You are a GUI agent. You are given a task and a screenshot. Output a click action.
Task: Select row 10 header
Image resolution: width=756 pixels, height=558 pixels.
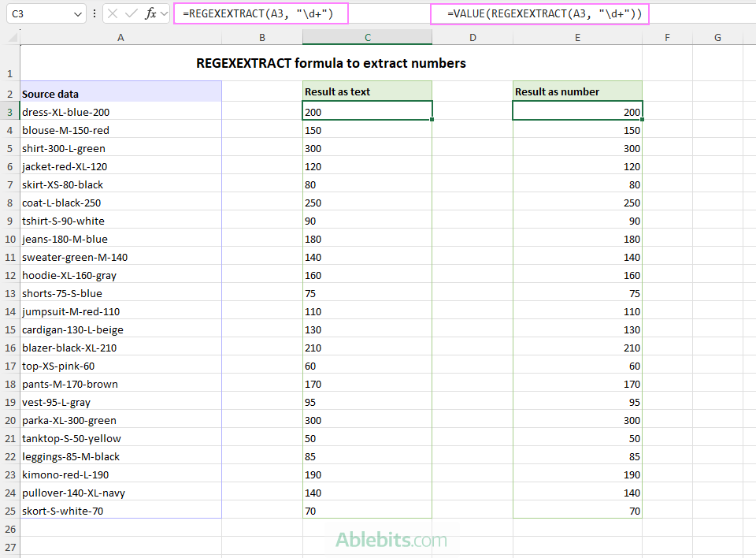(x=9, y=239)
